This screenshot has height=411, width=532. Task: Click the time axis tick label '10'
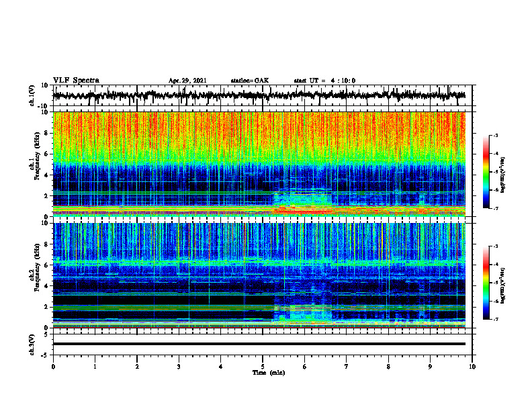coord(472,367)
